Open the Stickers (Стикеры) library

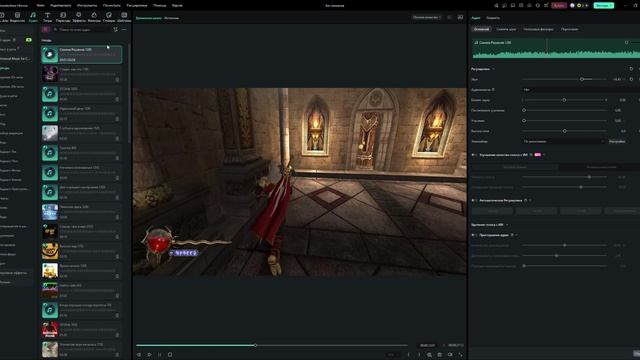tap(109, 15)
